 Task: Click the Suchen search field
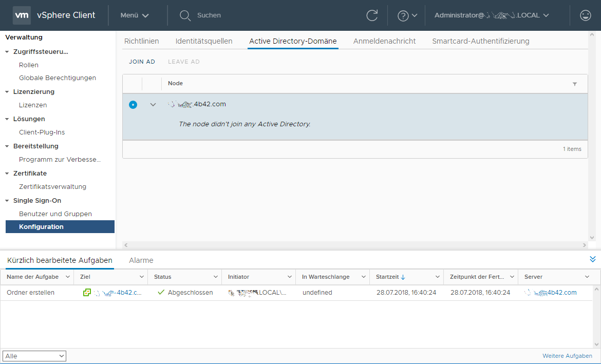click(209, 15)
